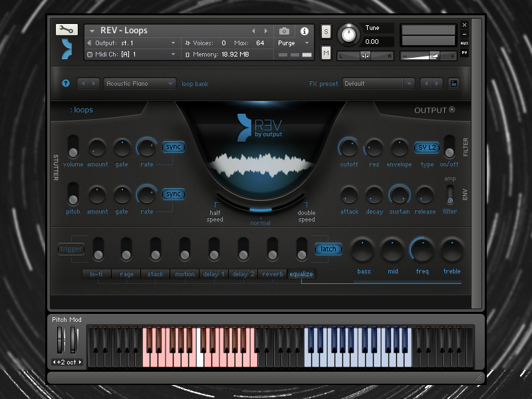Toggle the filter on/off switch
This screenshot has height=399, width=532.
[x=450, y=146]
